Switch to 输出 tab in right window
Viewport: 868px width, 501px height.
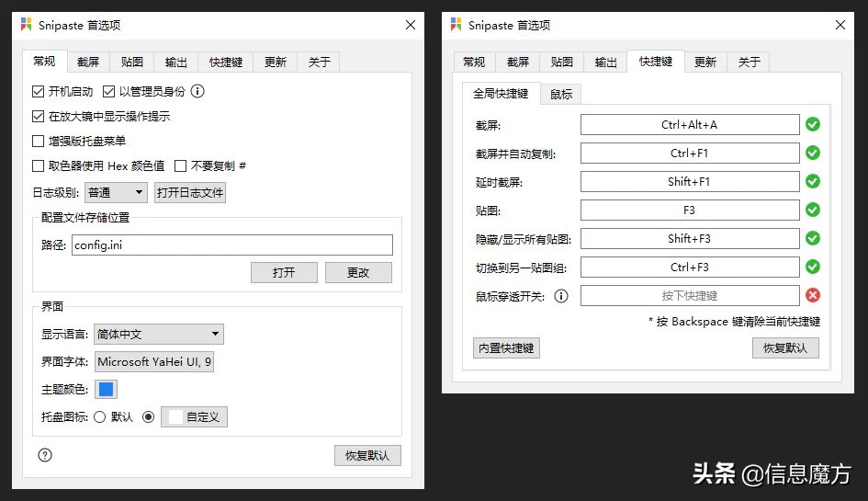605,63
